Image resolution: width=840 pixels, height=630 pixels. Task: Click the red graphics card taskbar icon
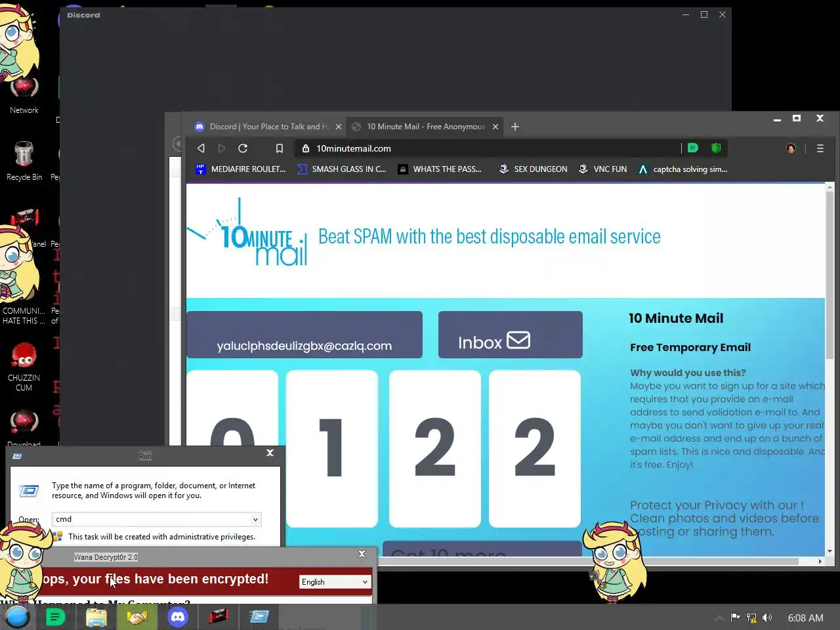click(x=219, y=617)
